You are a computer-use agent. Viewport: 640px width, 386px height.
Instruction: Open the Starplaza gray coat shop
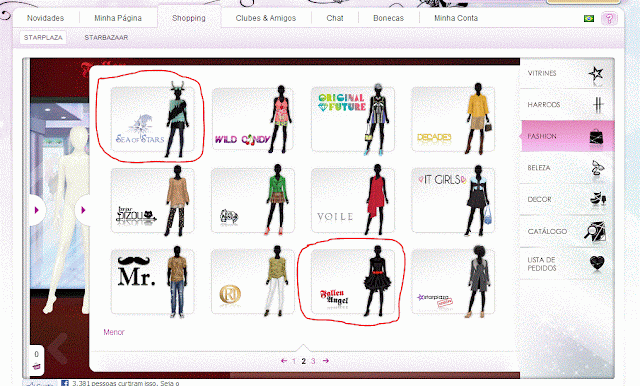click(x=453, y=282)
